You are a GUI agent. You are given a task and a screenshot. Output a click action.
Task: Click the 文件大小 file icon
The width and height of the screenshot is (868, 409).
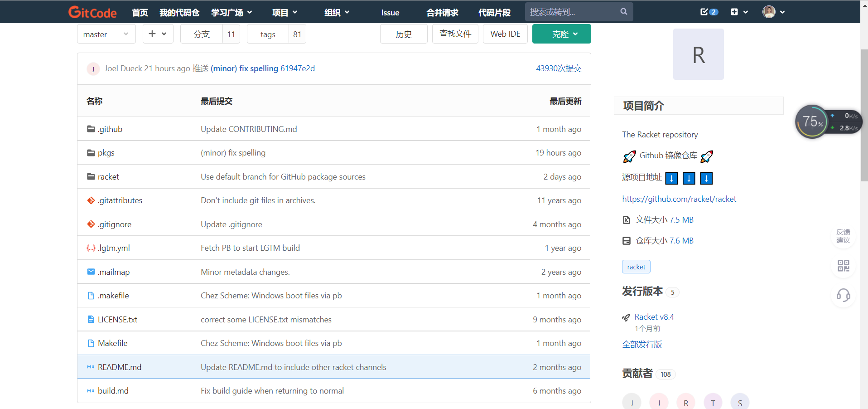point(627,220)
